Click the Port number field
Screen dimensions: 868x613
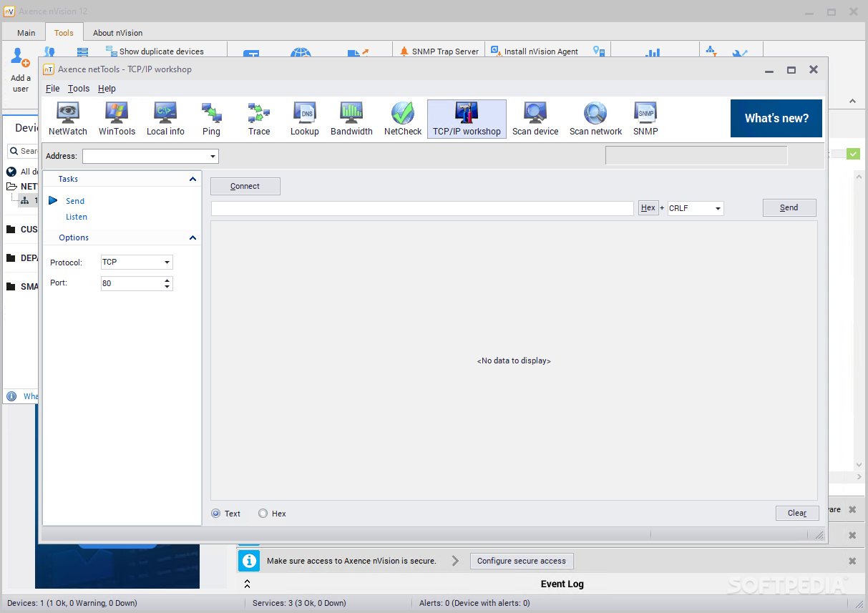tap(132, 283)
